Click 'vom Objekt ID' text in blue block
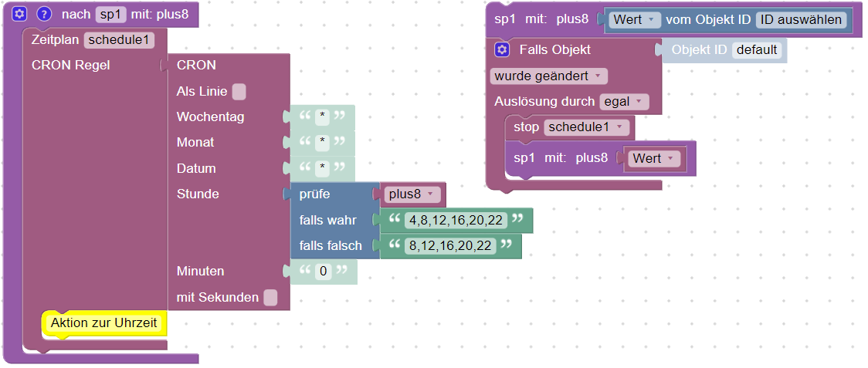 [x=708, y=20]
